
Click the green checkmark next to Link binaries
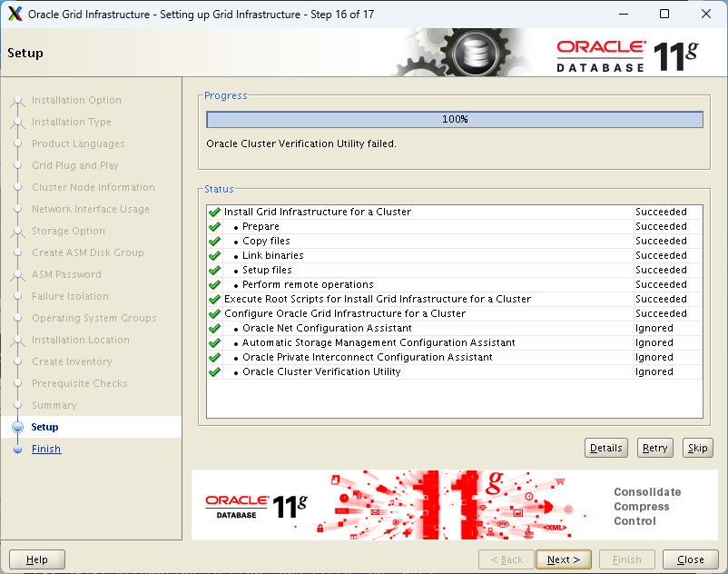click(214, 255)
